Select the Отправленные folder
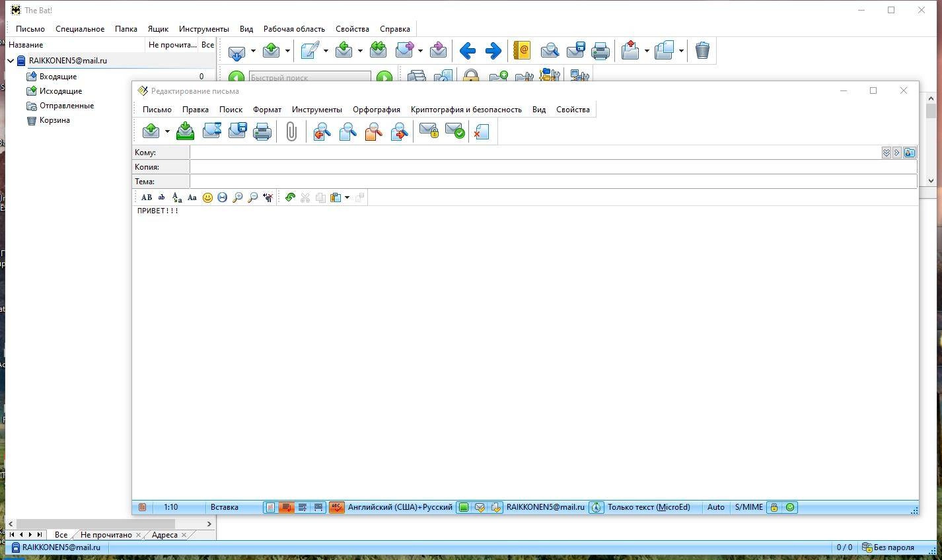Viewport: 942px width, 560px height. (67, 106)
